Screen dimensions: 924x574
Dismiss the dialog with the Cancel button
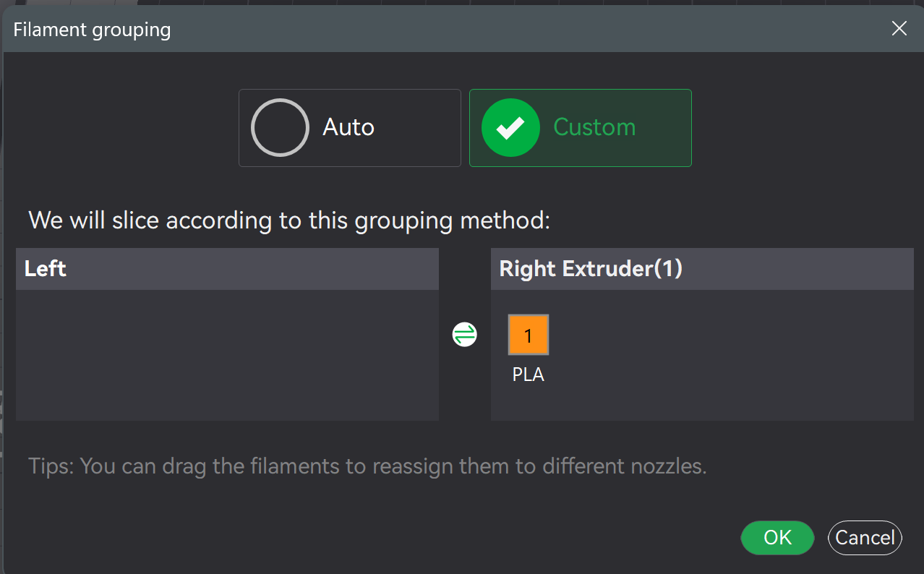(x=865, y=538)
